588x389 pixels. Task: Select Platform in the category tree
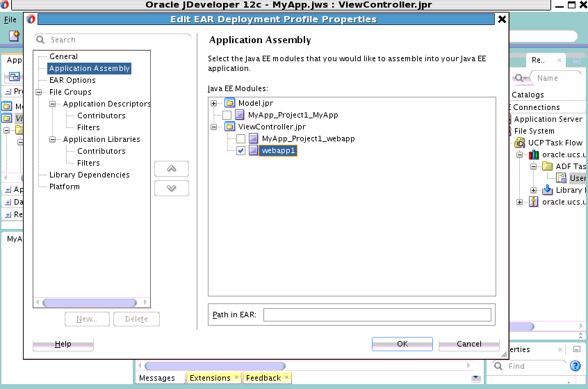click(65, 186)
